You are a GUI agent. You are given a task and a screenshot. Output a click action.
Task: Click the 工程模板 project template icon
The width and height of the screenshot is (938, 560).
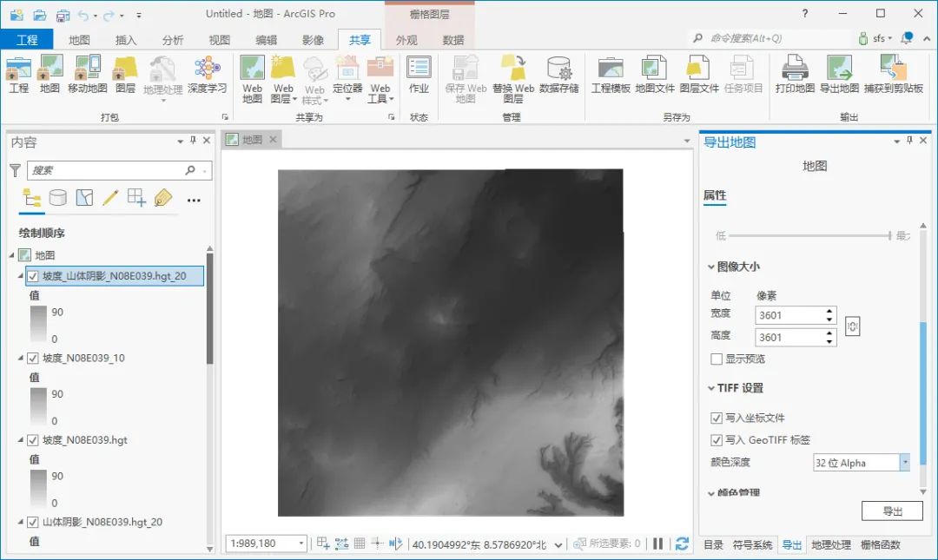click(611, 74)
